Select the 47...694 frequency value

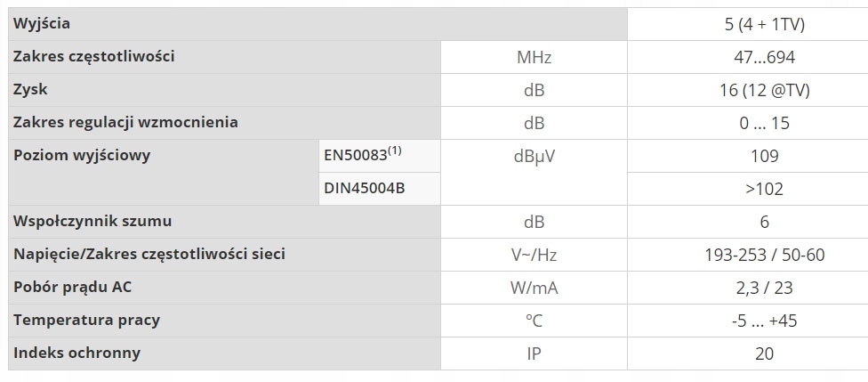(x=764, y=57)
